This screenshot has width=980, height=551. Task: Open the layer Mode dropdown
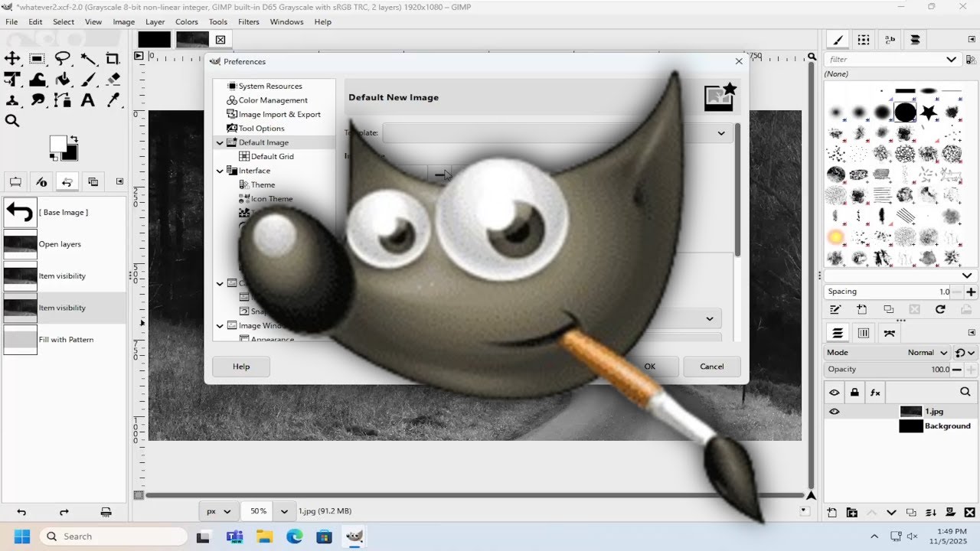[x=888, y=353]
